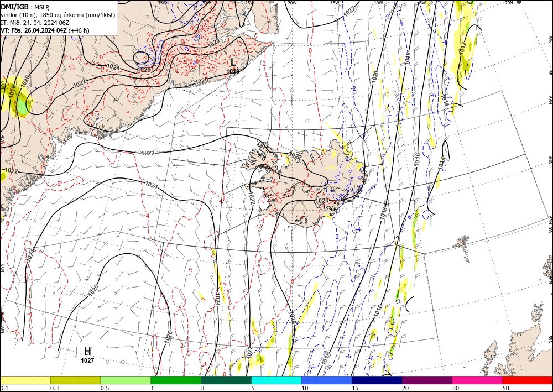Click the 'L' low pressure center symbol
This screenshot has height=392, width=553.
[233, 62]
